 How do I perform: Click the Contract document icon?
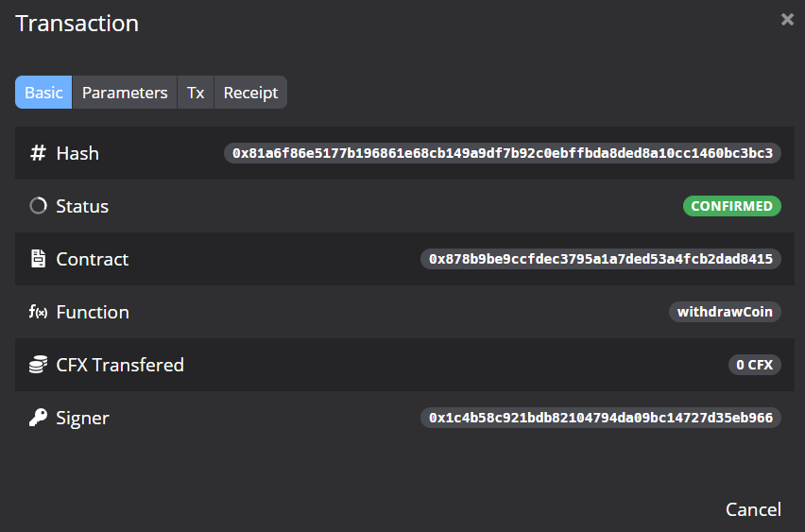pyautogui.click(x=38, y=259)
